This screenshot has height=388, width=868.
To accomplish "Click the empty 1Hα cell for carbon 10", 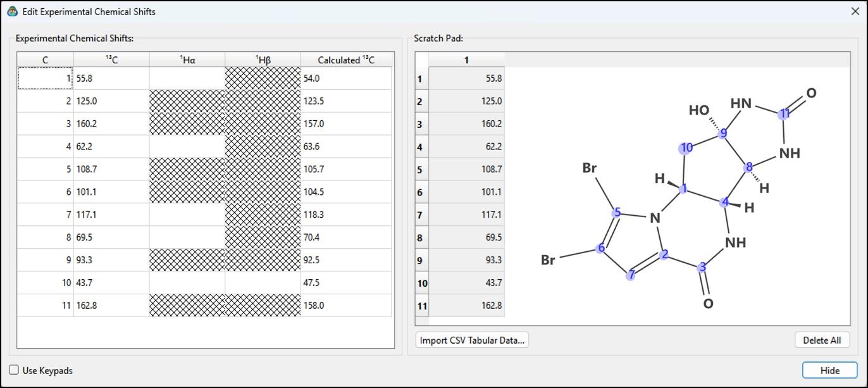I will [x=187, y=283].
